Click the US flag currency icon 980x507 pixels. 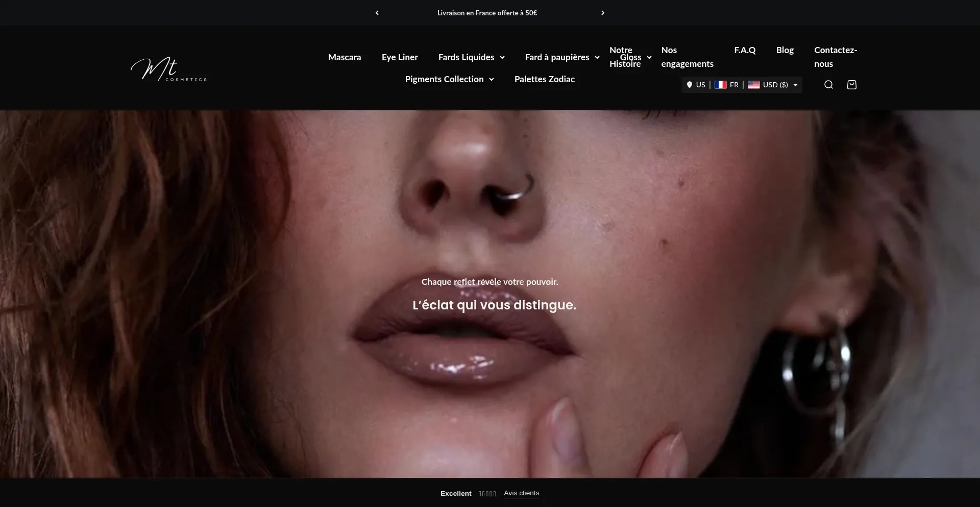(753, 85)
